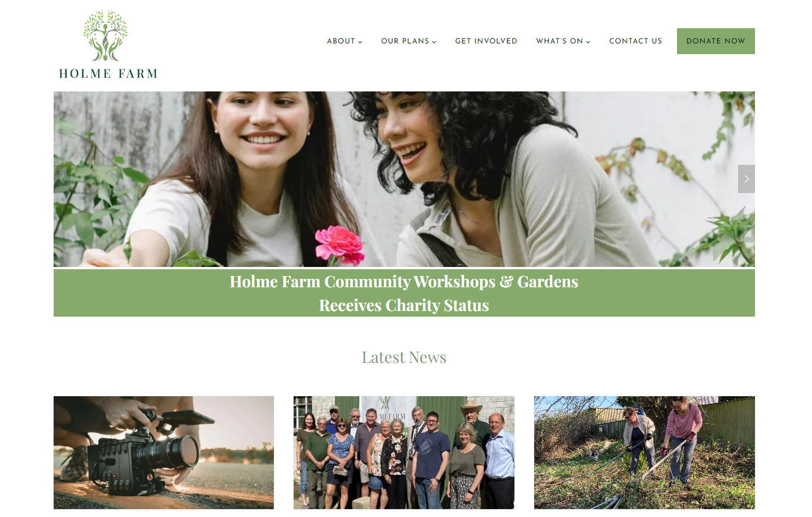
Task: Click the Holme Farm tree logo
Action: pyautogui.click(x=106, y=36)
